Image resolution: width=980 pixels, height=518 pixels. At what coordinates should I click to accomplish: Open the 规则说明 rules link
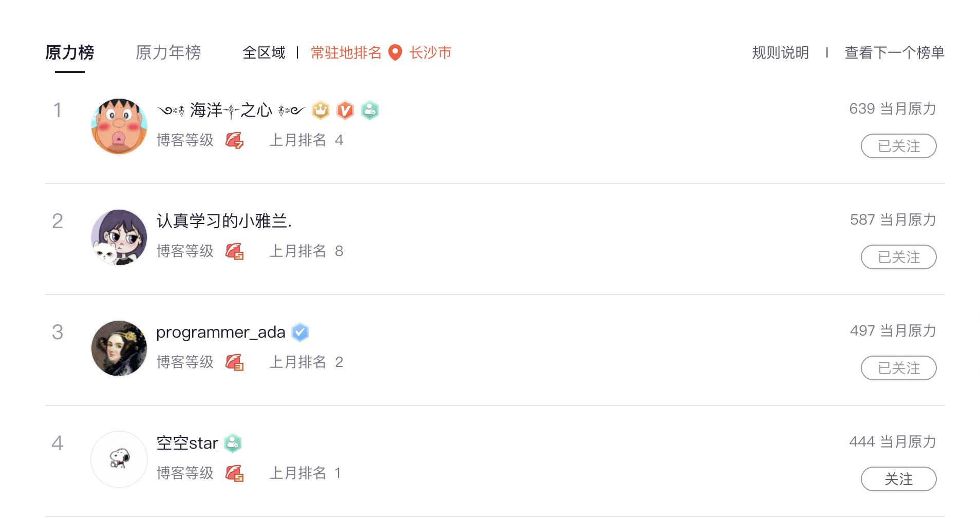click(780, 52)
